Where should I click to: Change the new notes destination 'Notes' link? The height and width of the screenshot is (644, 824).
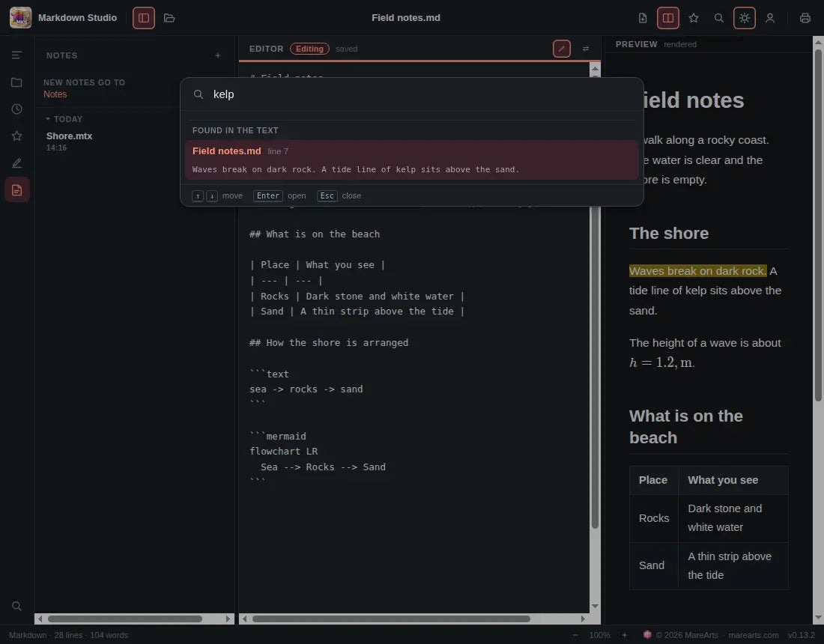click(55, 94)
